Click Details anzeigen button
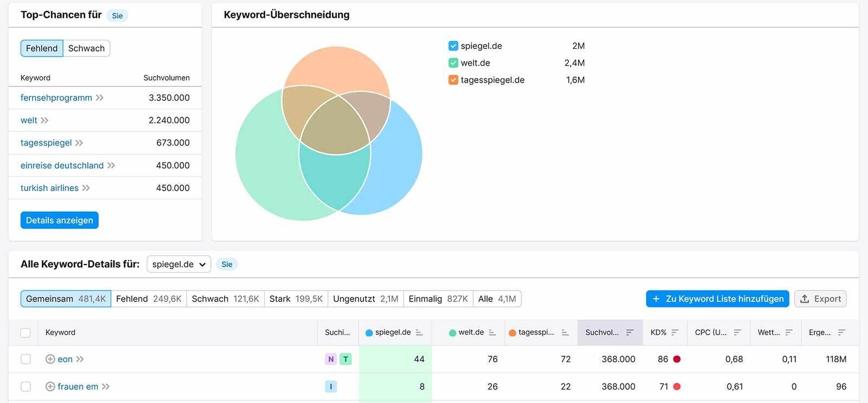Viewport: 868px width, 403px height. coord(60,221)
